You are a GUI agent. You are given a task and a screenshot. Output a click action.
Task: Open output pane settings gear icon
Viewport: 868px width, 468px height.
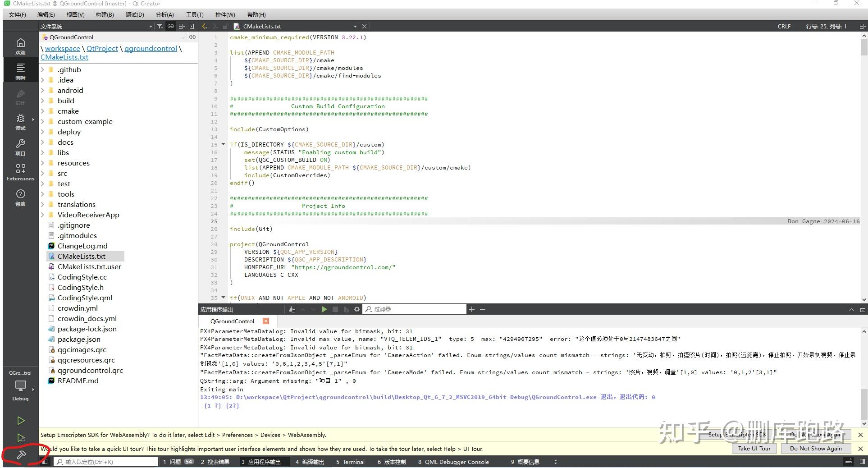pyautogui.click(x=357, y=309)
